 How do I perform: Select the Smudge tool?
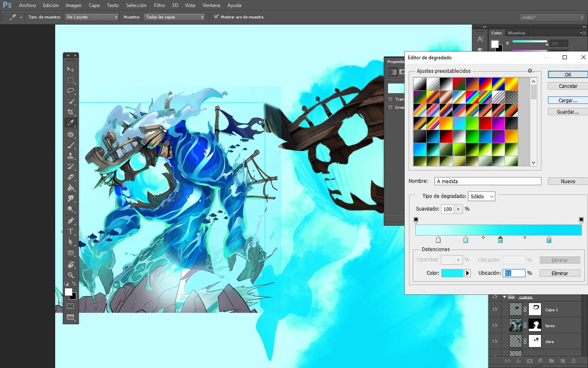pos(71,198)
